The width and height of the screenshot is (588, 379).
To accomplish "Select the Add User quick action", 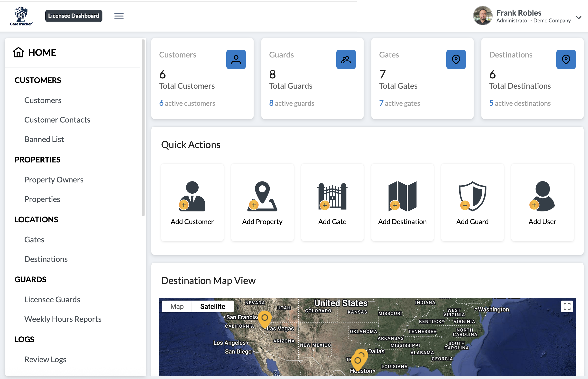I will pyautogui.click(x=542, y=202).
